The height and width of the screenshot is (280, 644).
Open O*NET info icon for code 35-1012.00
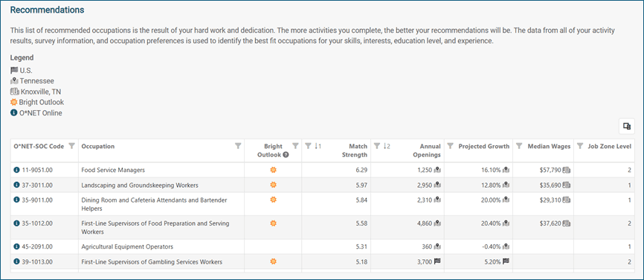pos(16,223)
